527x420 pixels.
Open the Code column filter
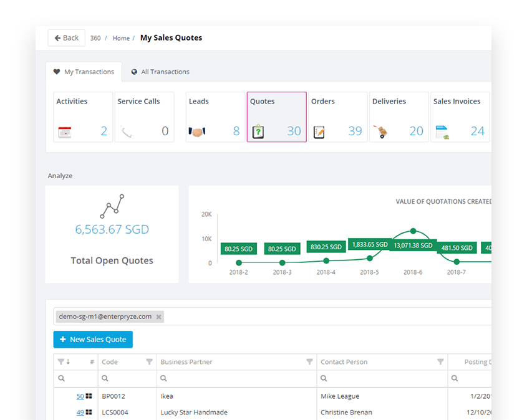[x=149, y=361]
